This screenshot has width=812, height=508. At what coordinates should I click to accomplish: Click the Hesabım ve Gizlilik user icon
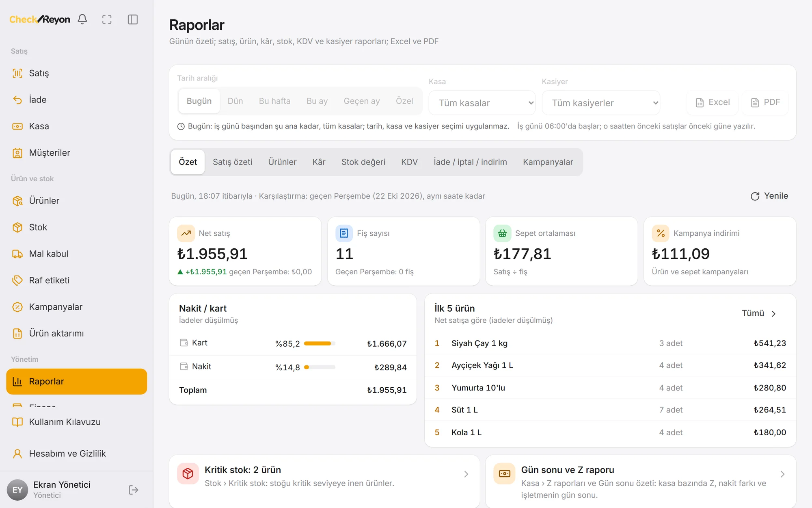[x=17, y=454]
